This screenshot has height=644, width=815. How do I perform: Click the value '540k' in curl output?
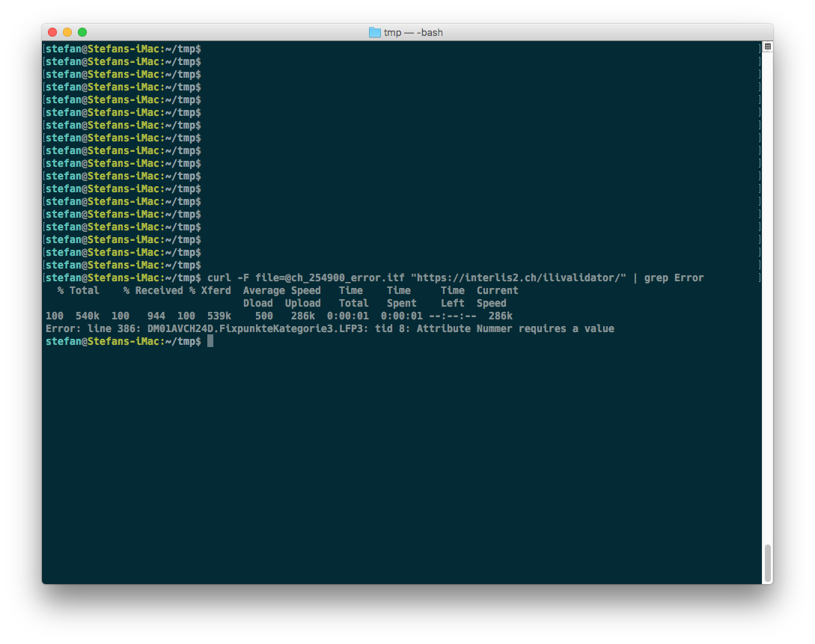click(88, 316)
